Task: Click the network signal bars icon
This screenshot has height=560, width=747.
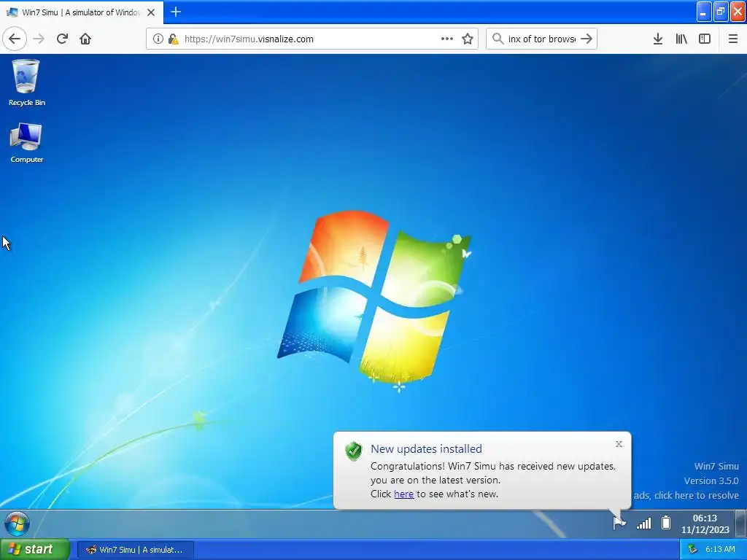Action: click(x=643, y=524)
